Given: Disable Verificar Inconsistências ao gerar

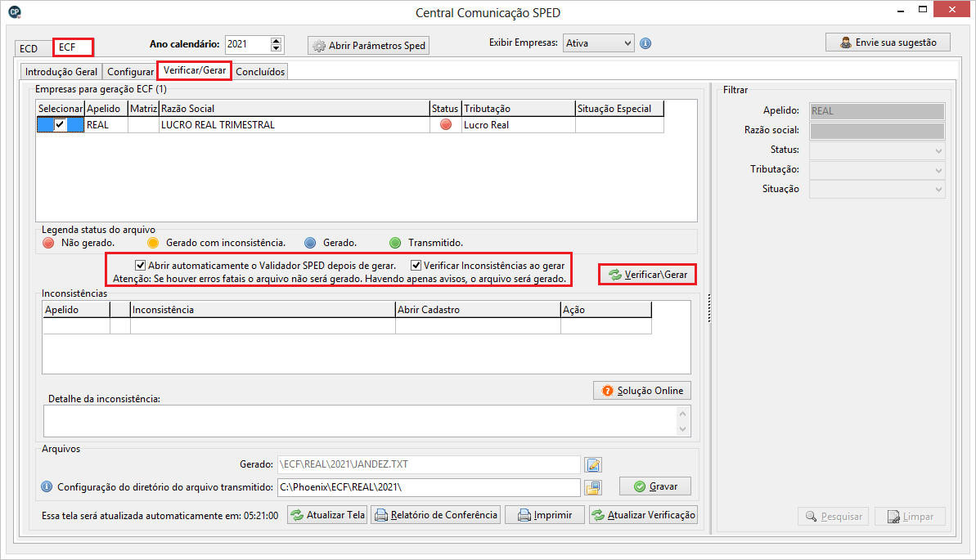Looking at the screenshot, I should click(x=416, y=266).
